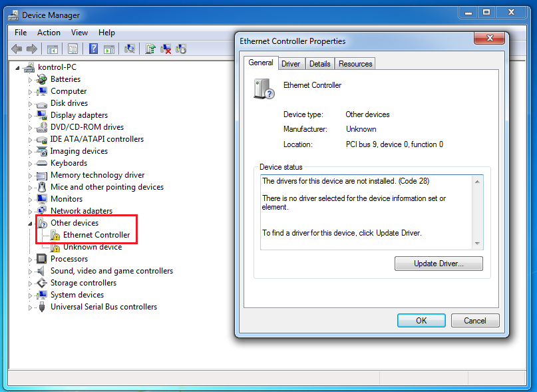Select the Imaging devices camera icon
537x392 pixels.
click(41, 151)
